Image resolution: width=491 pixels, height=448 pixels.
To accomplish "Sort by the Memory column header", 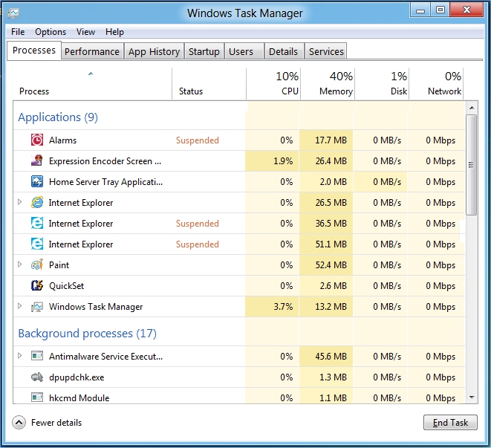I will point(328,84).
